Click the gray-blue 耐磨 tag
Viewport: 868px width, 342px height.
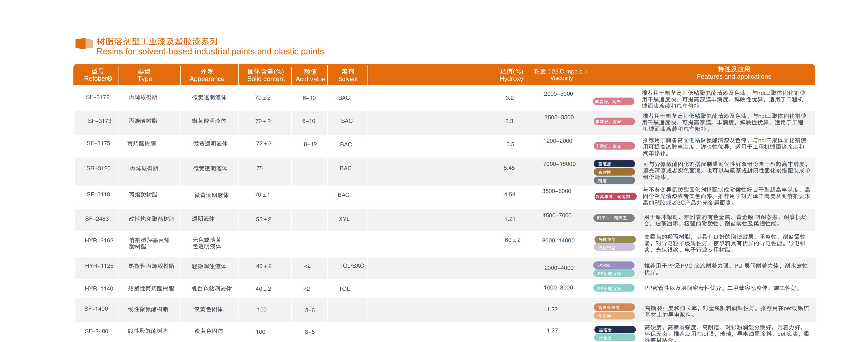[614, 181]
